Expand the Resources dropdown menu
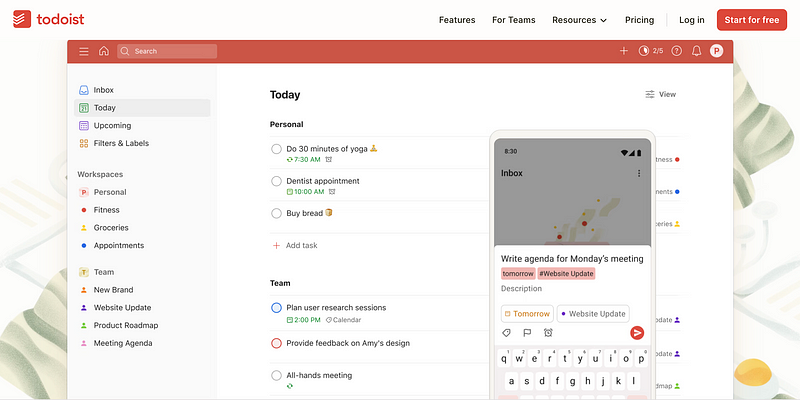Image resolution: width=800 pixels, height=400 pixels. tap(580, 20)
